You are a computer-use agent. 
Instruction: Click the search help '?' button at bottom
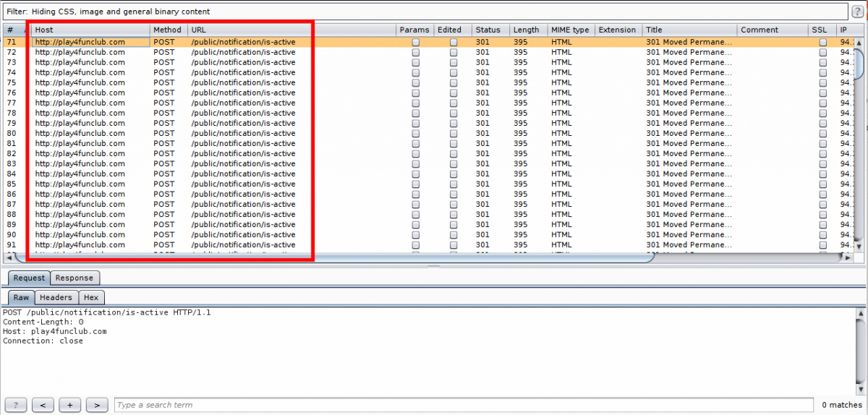click(x=16, y=405)
